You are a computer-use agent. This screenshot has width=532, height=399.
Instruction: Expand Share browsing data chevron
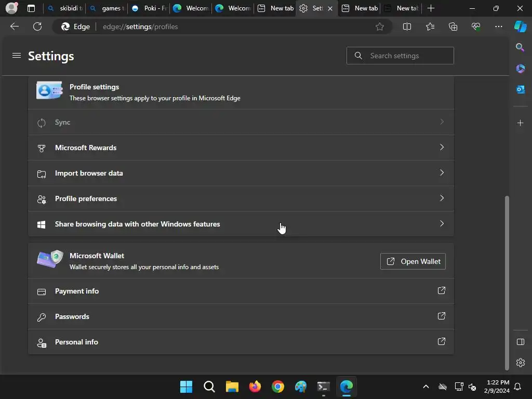[442, 223]
